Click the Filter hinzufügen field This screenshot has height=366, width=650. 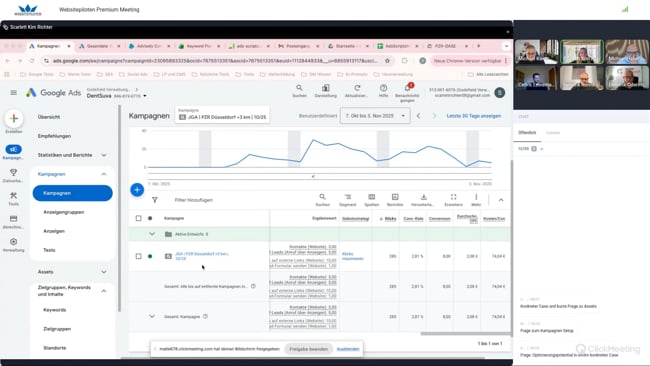[194, 200]
